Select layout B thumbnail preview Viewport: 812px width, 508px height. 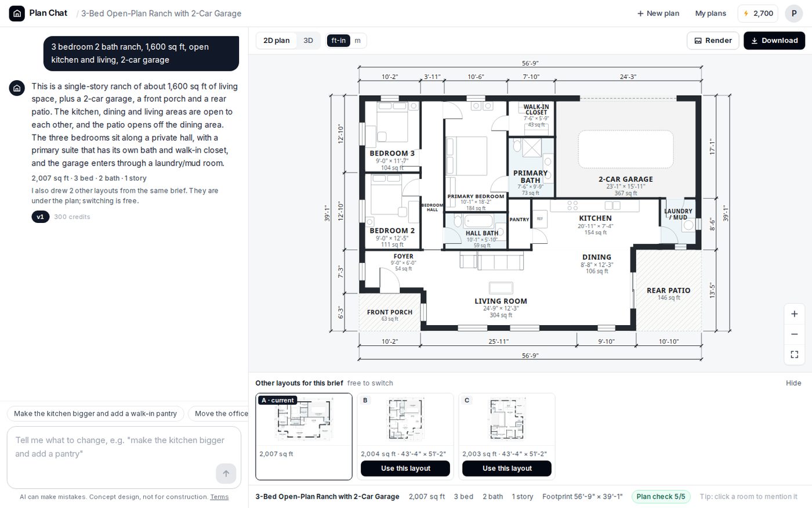point(405,420)
